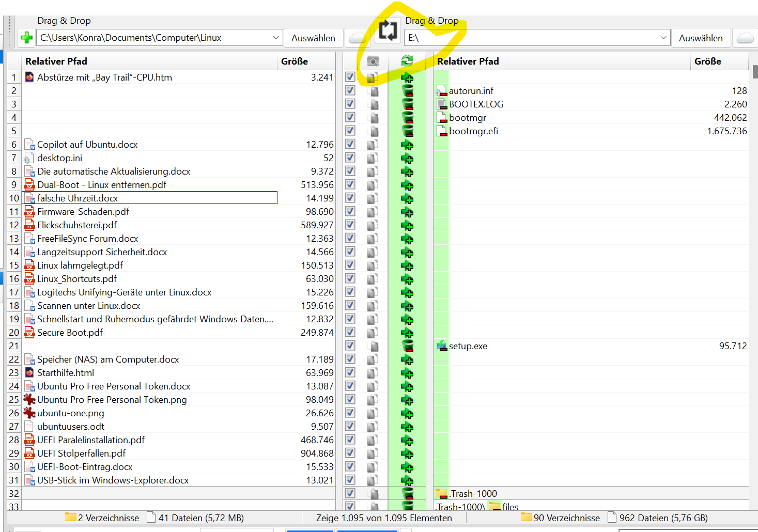Add a new folder pair with green plus
Viewport: 758px width, 532px height.
[26, 38]
